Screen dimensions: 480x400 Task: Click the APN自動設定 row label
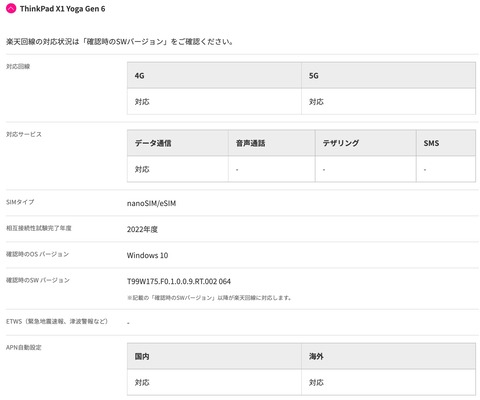[x=24, y=347]
